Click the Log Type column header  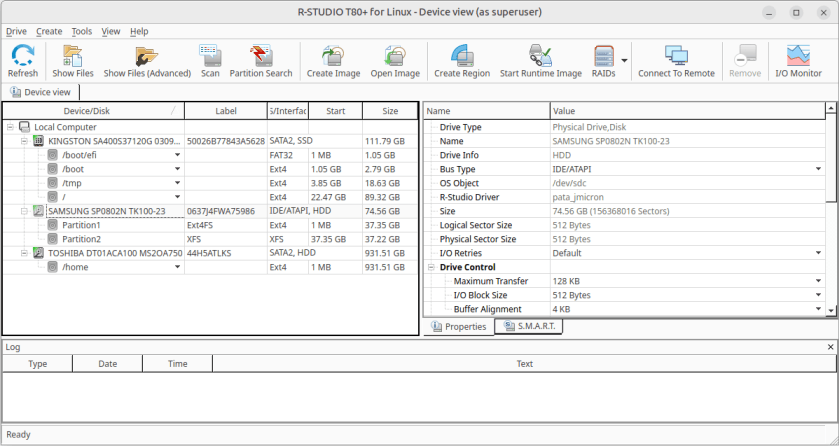pos(37,364)
